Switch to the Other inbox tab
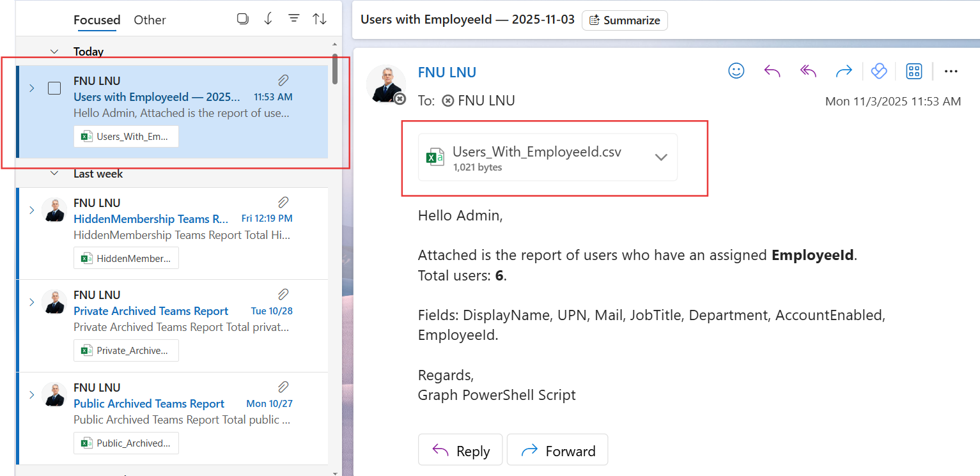Screen dimensions: 980x476 coord(150,20)
